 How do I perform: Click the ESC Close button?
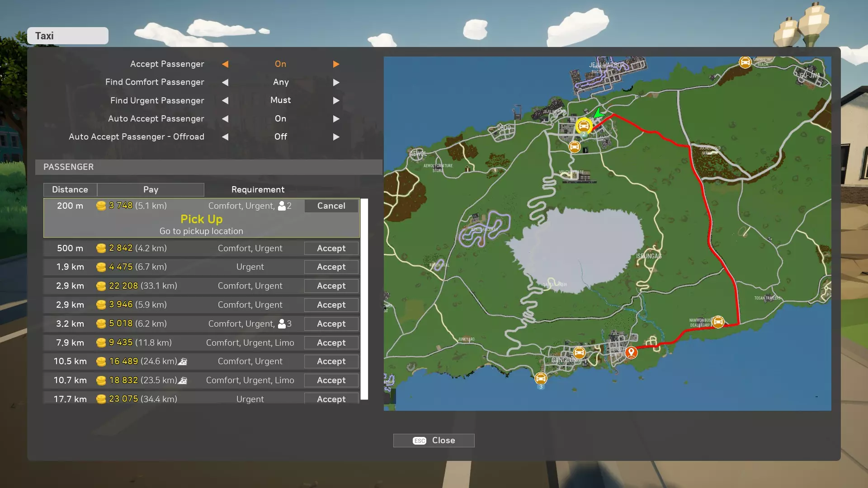point(434,440)
